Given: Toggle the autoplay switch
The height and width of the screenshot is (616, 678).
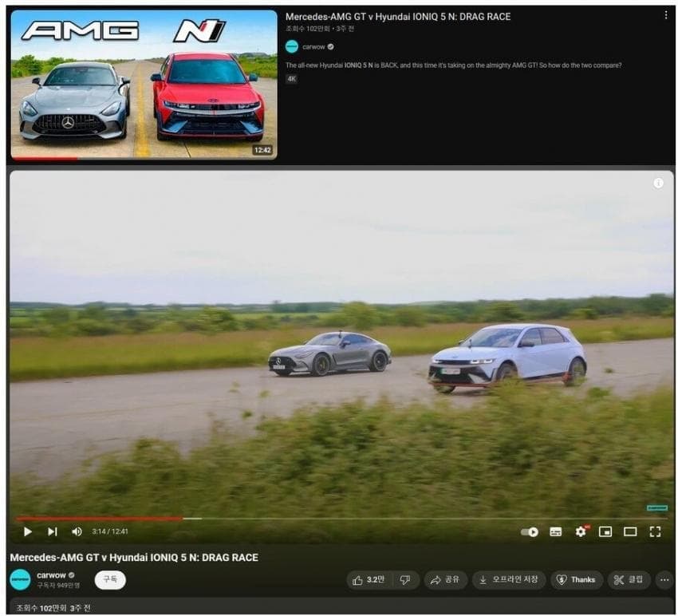Looking at the screenshot, I should 530,531.
